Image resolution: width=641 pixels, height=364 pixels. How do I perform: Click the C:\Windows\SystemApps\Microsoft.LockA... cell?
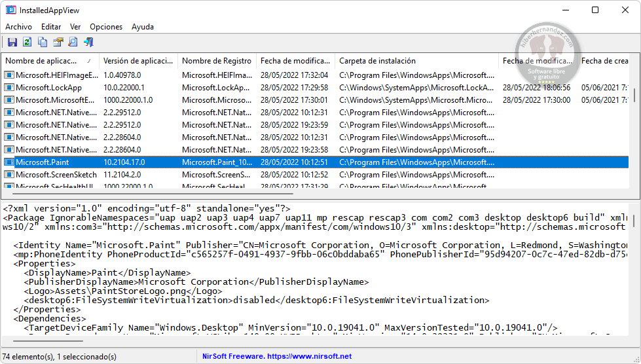pos(416,88)
